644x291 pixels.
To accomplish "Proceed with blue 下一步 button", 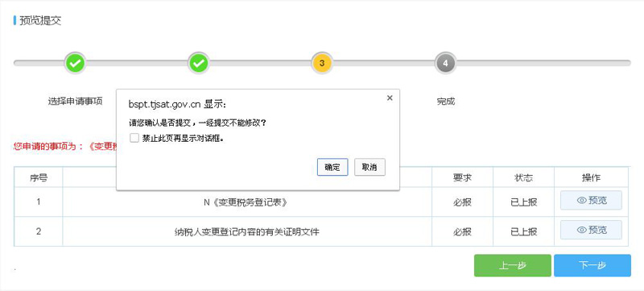I will point(592,265).
